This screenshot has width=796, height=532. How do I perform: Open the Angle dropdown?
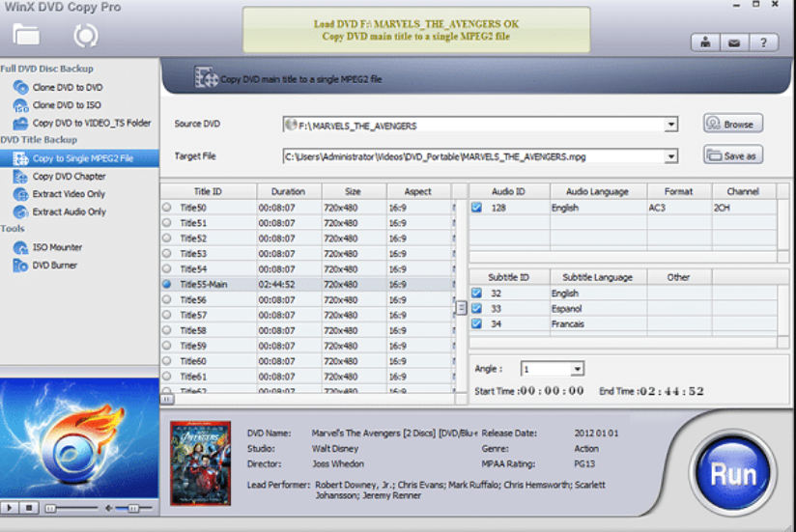coord(578,369)
